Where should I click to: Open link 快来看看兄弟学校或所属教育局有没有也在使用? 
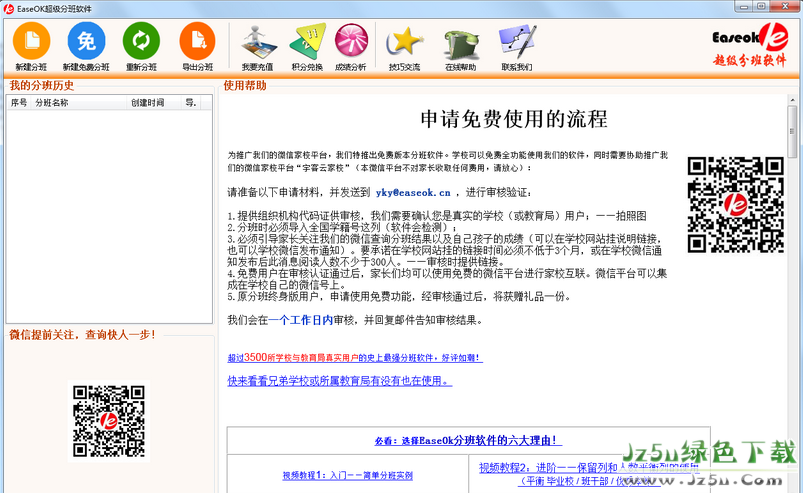(340, 381)
